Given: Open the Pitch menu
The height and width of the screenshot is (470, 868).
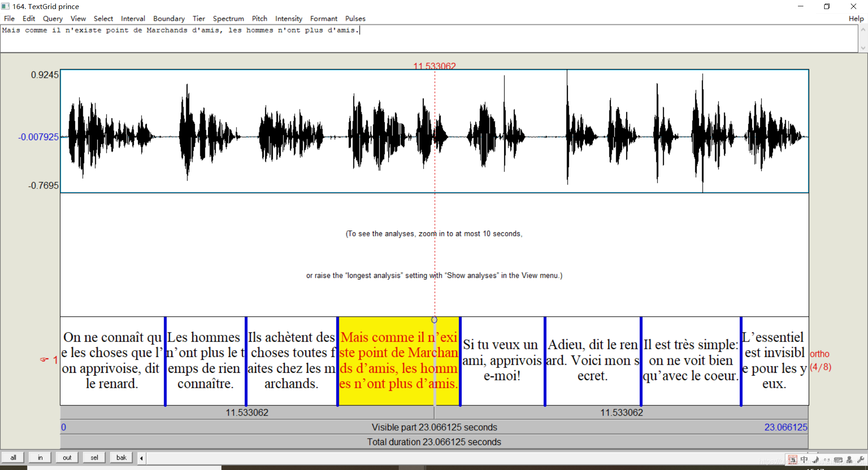Looking at the screenshot, I should point(259,19).
